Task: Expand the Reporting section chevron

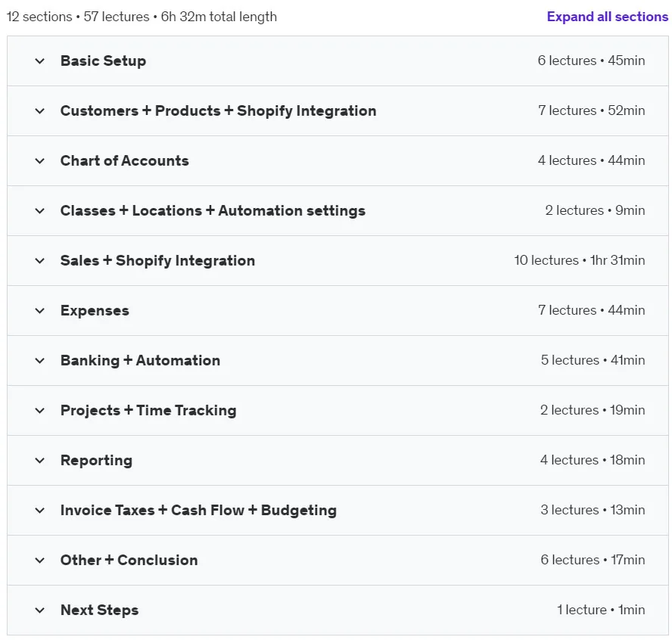Action: [40, 461]
